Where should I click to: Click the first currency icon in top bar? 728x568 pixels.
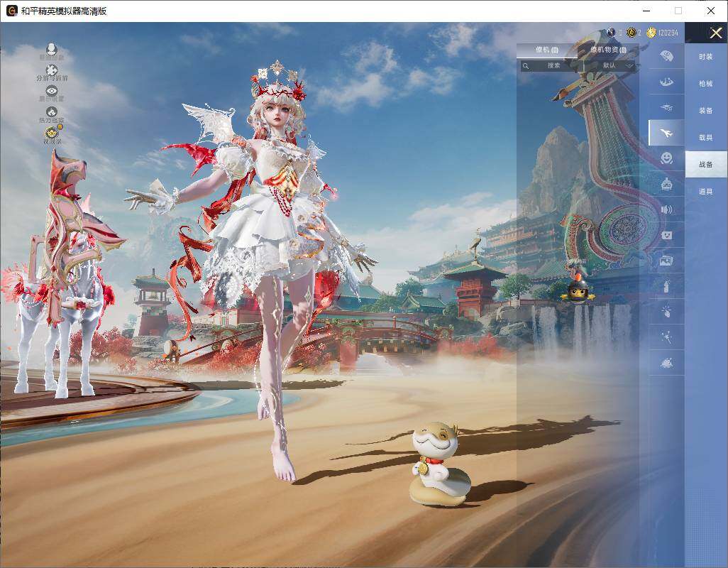[611, 33]
